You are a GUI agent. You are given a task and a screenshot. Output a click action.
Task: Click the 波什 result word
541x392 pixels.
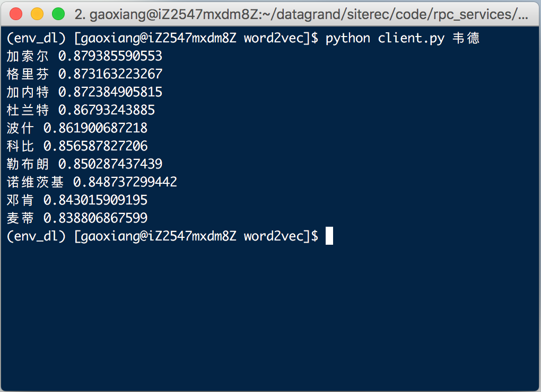[20, 128]
